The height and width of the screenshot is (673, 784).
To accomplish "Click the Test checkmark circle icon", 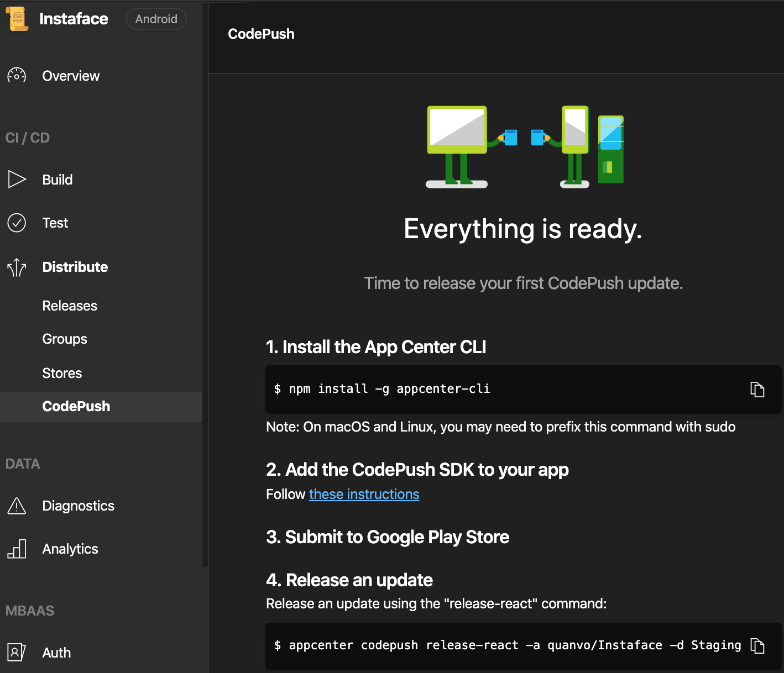I will 17,223.
